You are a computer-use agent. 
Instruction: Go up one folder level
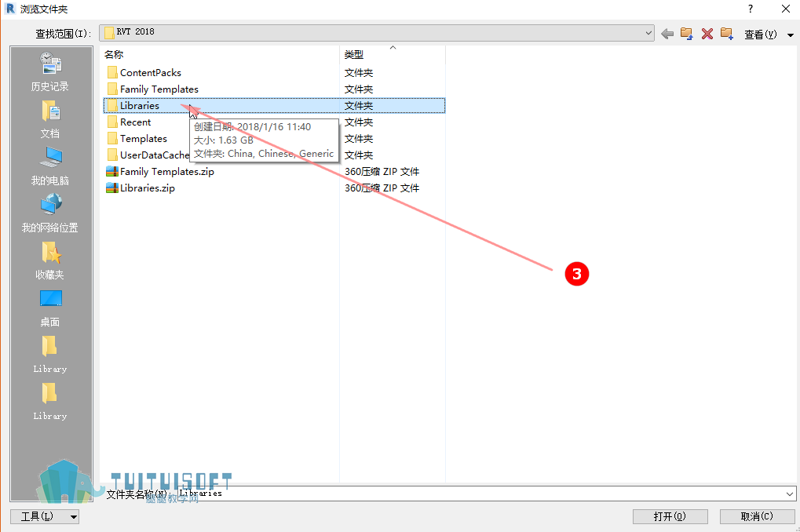687,35
